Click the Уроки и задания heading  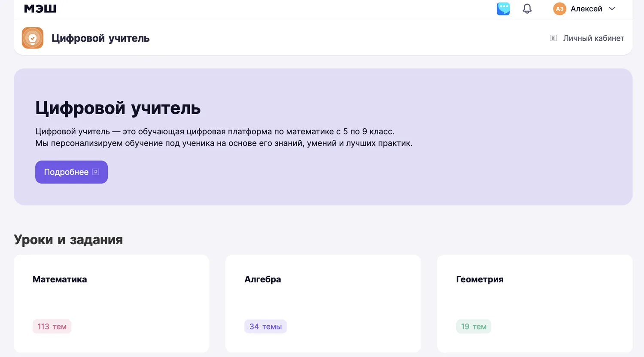pyautogui.click(x=68, y=239)
